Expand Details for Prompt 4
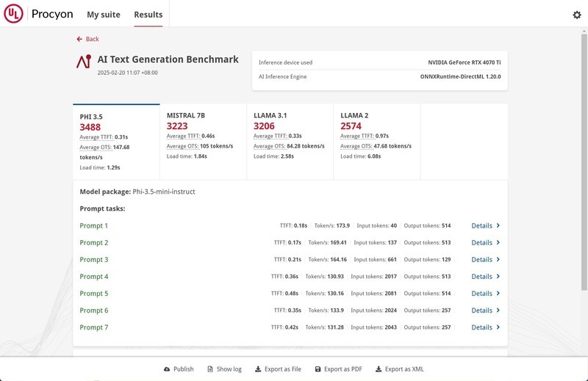Image resolution: width=588 pixels, height=381 pixels. (485, 277)
